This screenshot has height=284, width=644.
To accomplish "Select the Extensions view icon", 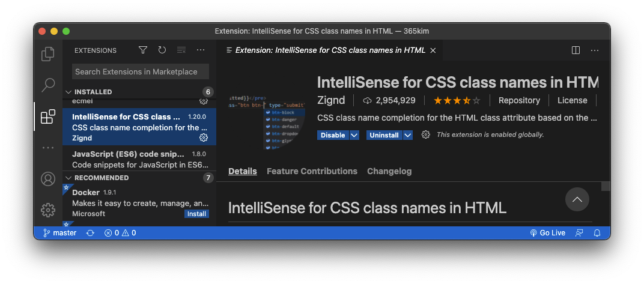I will pyautogui.click(x=48, y=116).
